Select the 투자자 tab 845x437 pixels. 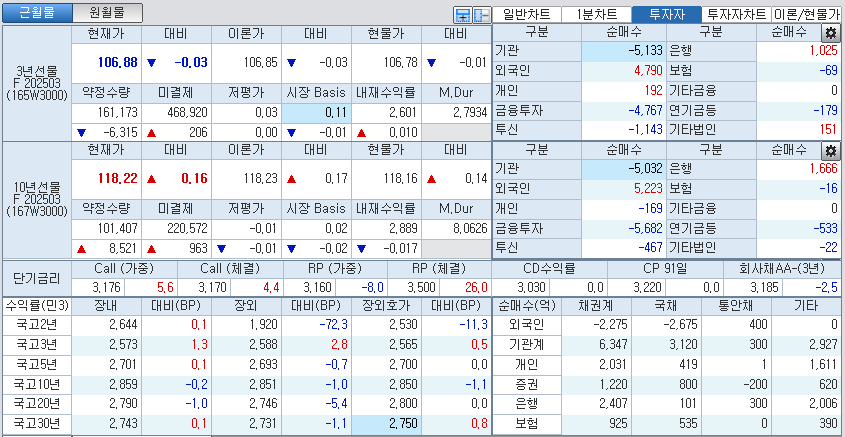(x=667, y=15)
